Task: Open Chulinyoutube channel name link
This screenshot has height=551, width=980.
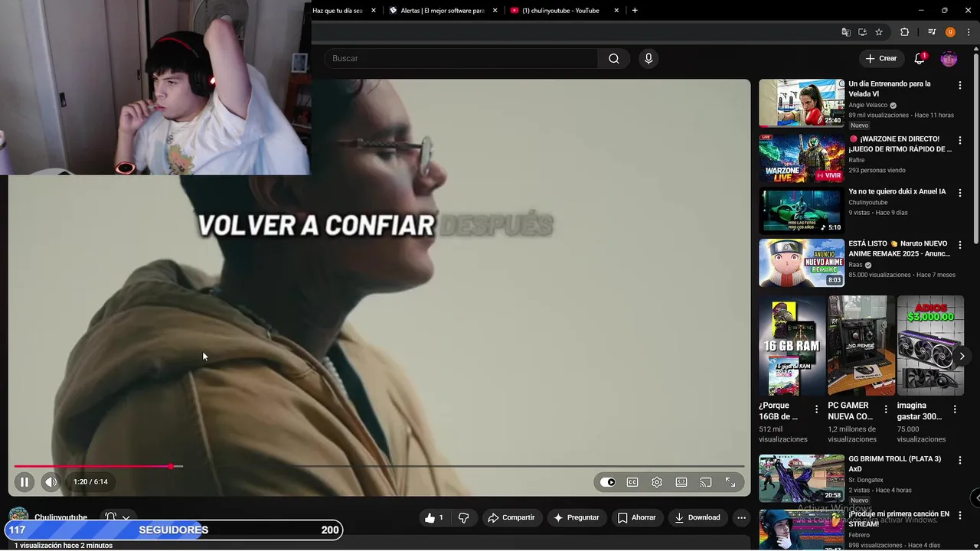Action: tap(60, 518)
